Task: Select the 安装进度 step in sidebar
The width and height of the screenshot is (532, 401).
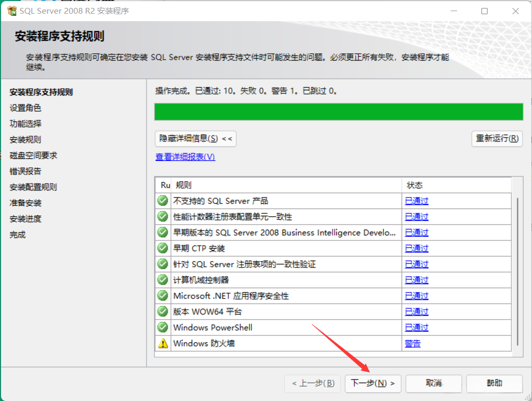Action: (x=25, y=218)
